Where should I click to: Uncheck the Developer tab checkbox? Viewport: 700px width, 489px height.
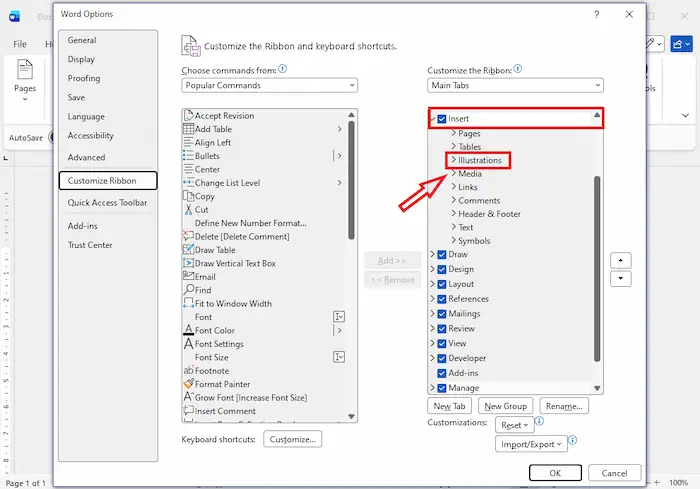coord(442,358)
